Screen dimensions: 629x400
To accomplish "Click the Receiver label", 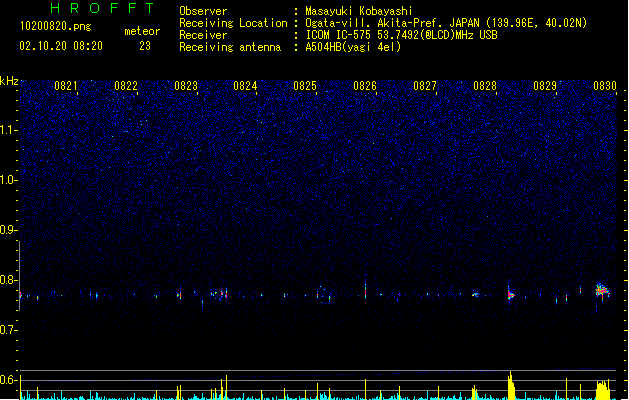I will 203,35.
